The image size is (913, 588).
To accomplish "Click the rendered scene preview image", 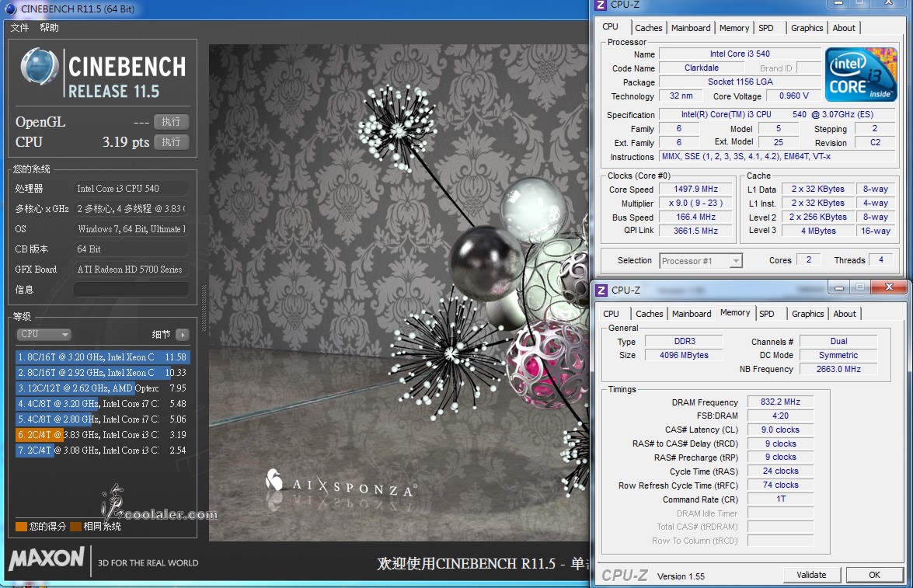I will pos(399,293).
